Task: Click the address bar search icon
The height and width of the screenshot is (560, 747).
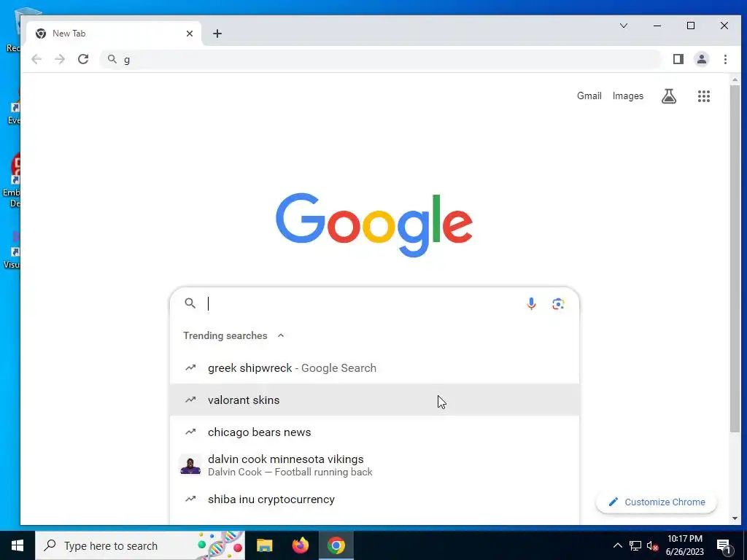Action: tap(112, 59)
